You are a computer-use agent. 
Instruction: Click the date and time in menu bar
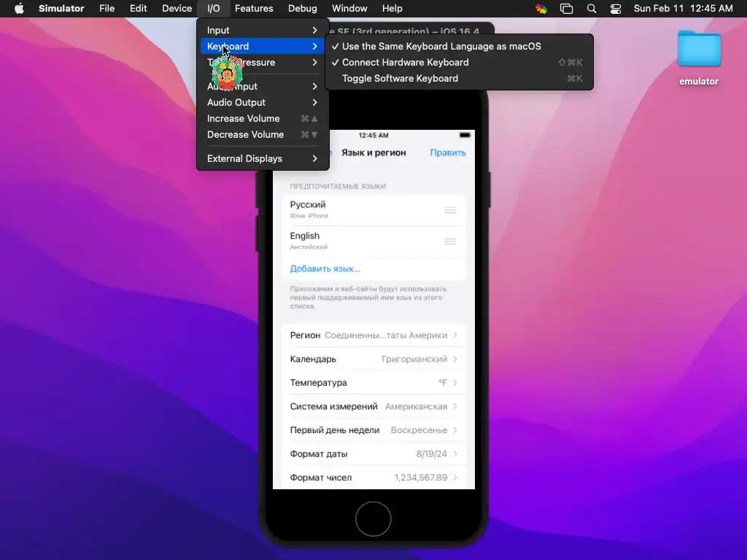[x=683, y=8]
